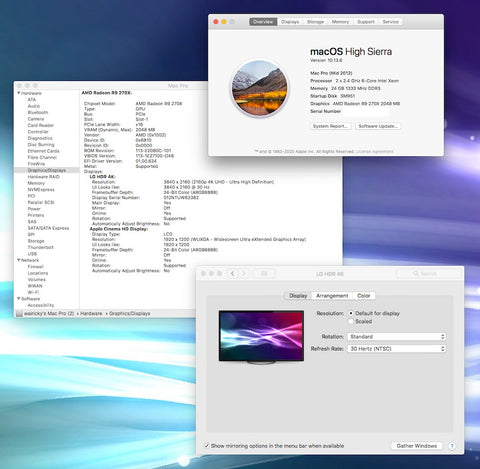Click the LG display preview thumbnail
Image resolution: width=480 pixels, height=469 pixels.
coord(261,337)
